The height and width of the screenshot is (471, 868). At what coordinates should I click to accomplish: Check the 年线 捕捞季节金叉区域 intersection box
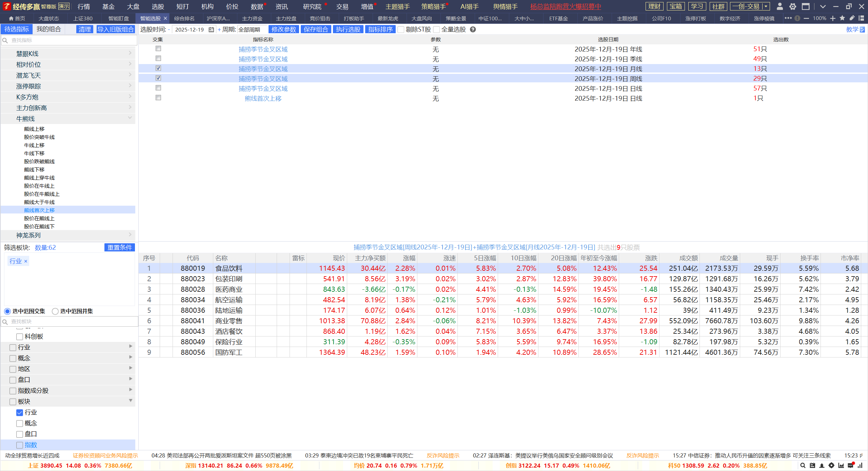[x=158, y=49]
